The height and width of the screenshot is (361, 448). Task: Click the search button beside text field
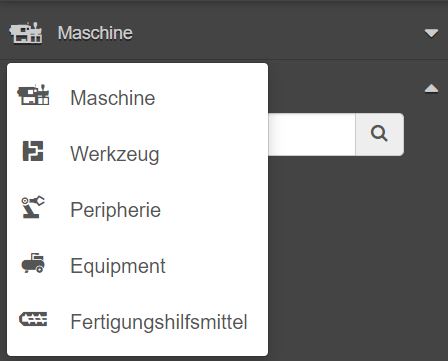point(380,134)
